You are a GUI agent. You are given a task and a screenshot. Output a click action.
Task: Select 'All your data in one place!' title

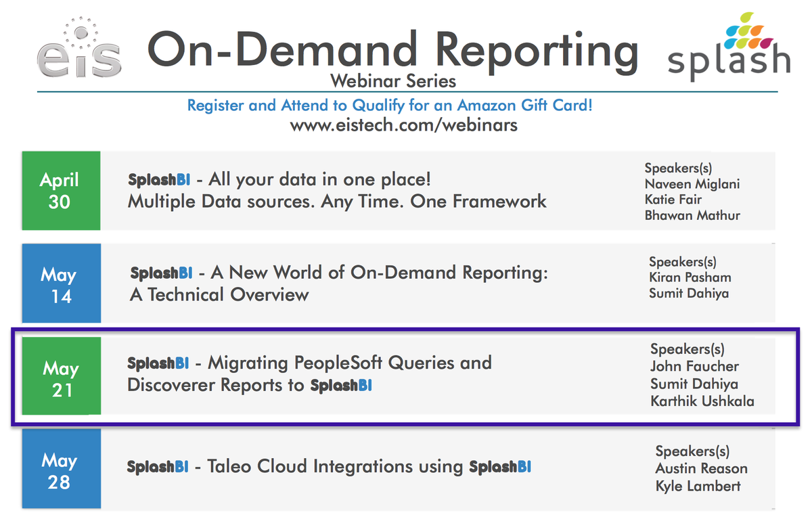320,180
